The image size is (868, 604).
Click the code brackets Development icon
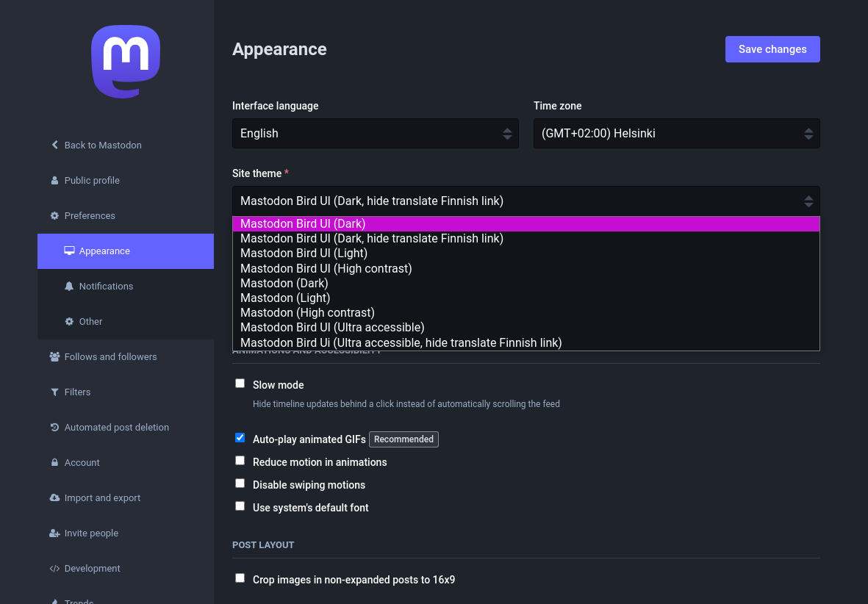coord(54,568)
